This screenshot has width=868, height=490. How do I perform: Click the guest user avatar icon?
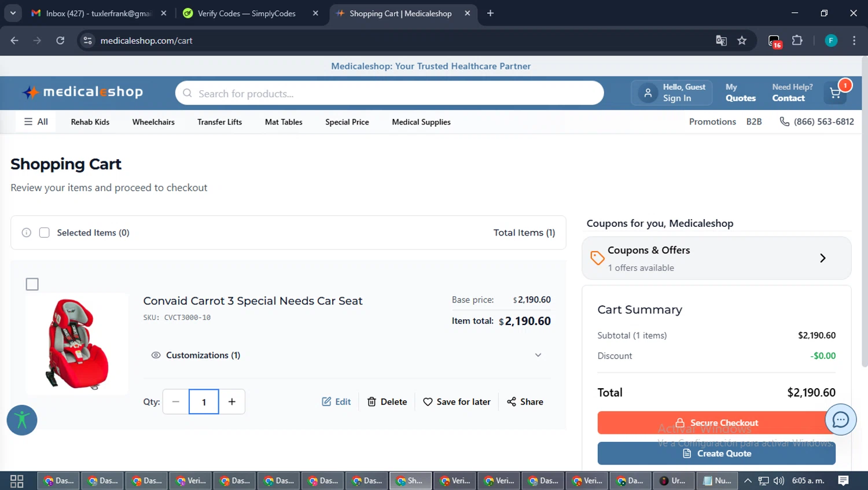[x=648, y=93]
